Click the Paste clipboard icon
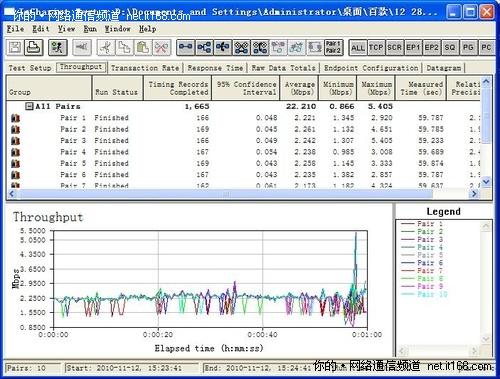Screen dimensions: 500x379 click(143, 47)
